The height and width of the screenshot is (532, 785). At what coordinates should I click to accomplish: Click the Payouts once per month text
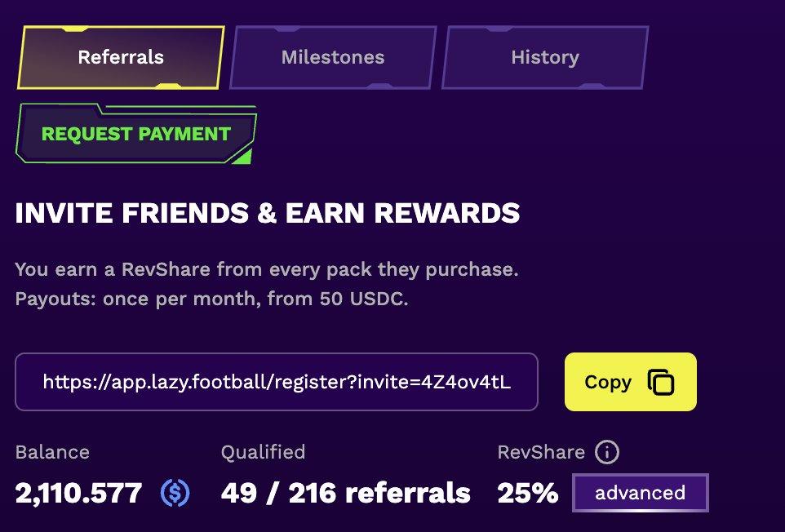[x=212, y=299]
